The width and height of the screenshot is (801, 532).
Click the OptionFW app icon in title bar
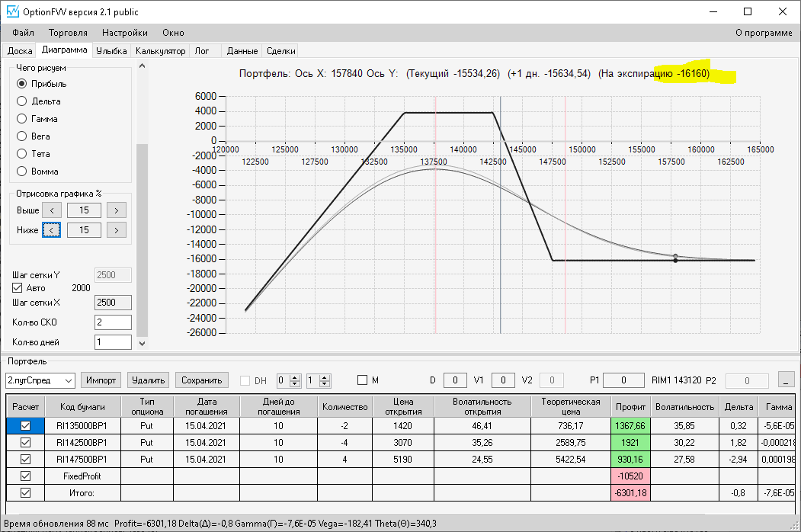pos(12,11)
